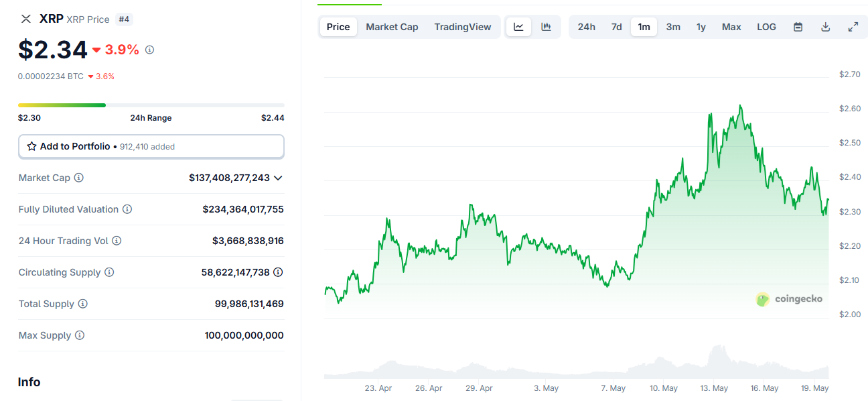This screenshot has width=868, height=401.
Task: Click the 24h Range progress bar
Action: [151, 105]
